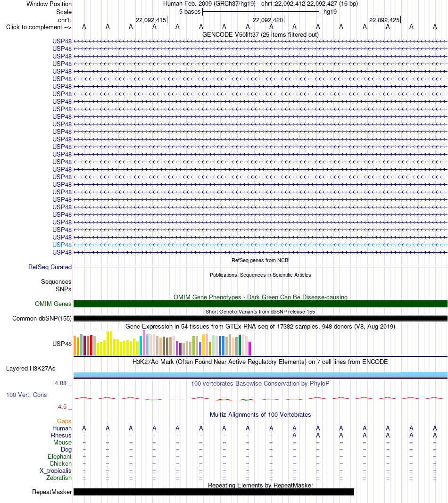
Task: Click the 5 bases scale bar text
Action: pos(190,11)
